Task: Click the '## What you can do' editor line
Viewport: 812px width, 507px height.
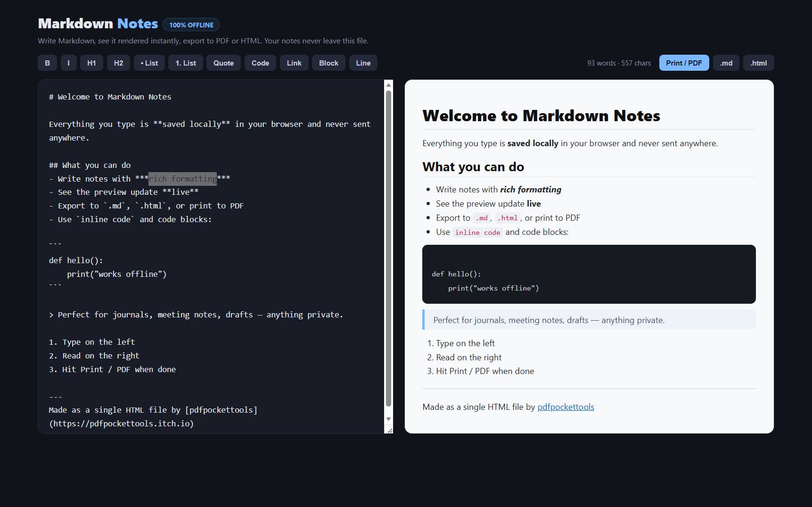Action: 90,165
